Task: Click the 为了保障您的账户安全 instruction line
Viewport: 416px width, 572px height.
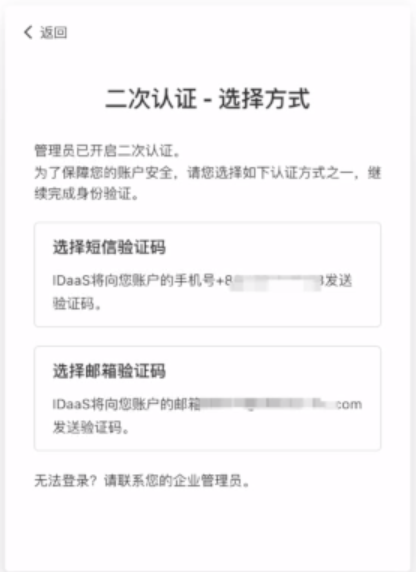Action: click(208, 172)
